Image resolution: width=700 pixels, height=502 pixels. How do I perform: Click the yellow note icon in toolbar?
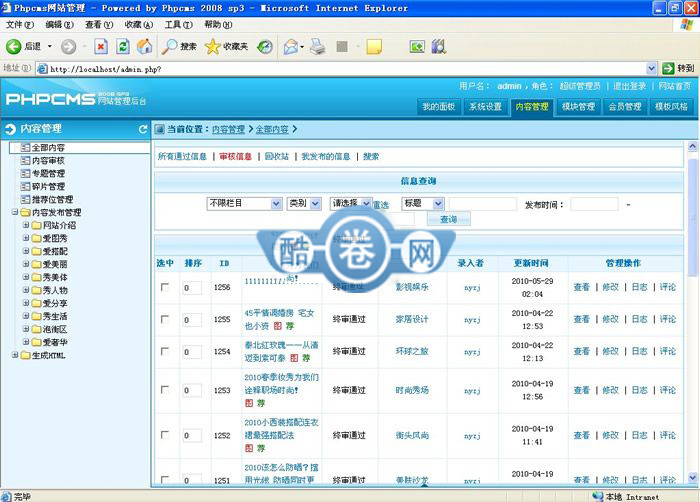point(374,46)
